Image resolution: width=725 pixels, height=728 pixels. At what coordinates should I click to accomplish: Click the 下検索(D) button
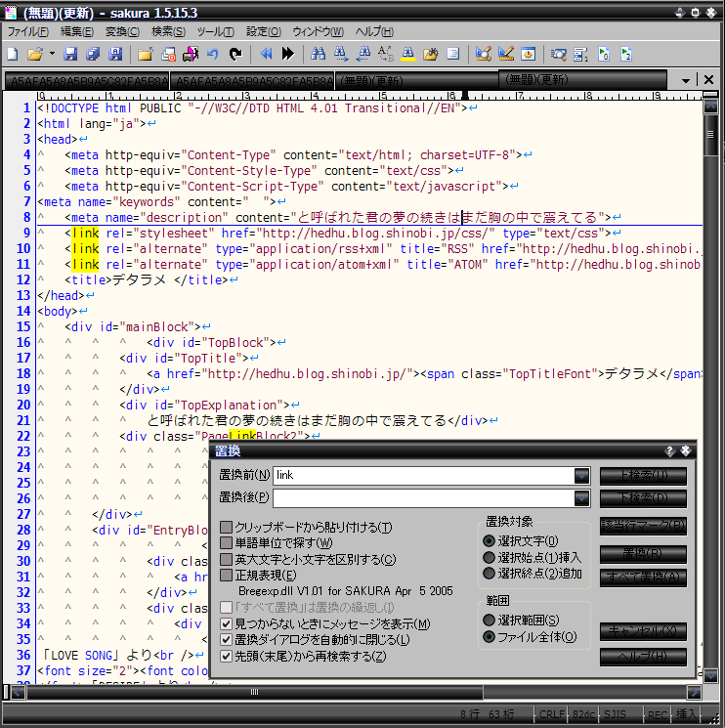pos(643,498)
